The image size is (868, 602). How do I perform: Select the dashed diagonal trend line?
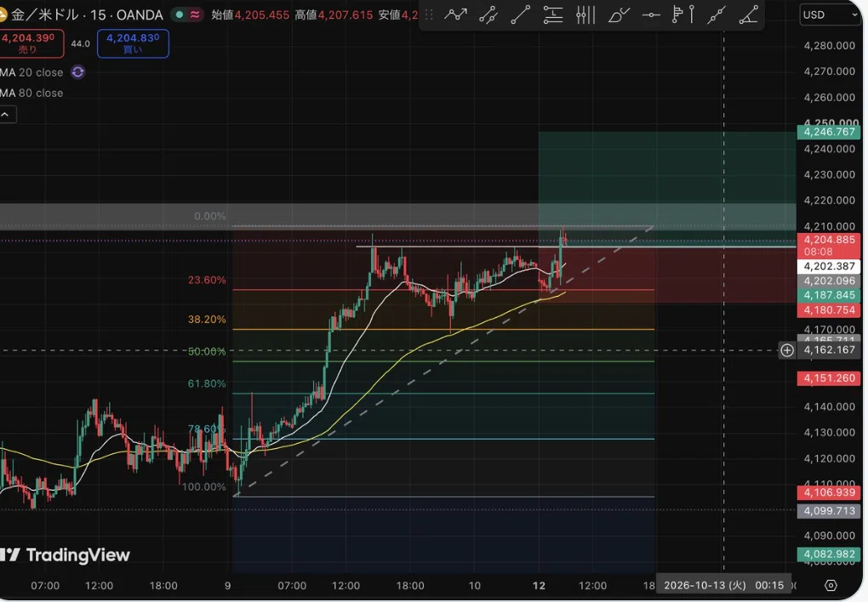tap(443, 361)
